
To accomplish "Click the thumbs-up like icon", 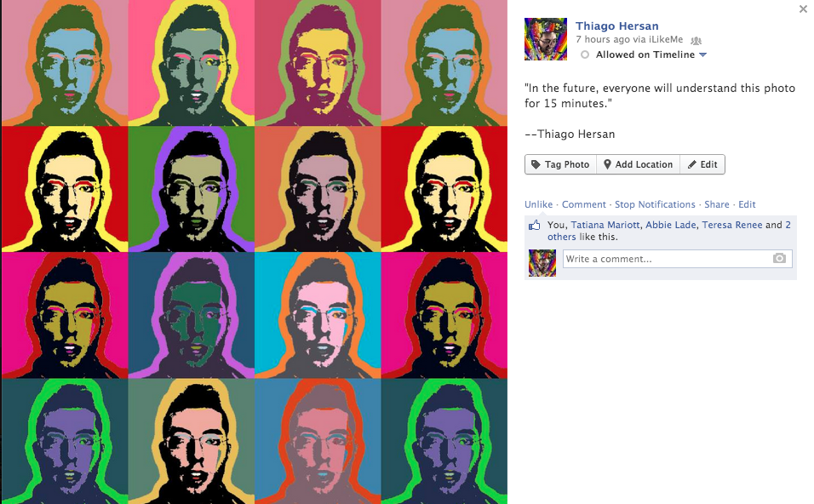I will click(534, 226).
